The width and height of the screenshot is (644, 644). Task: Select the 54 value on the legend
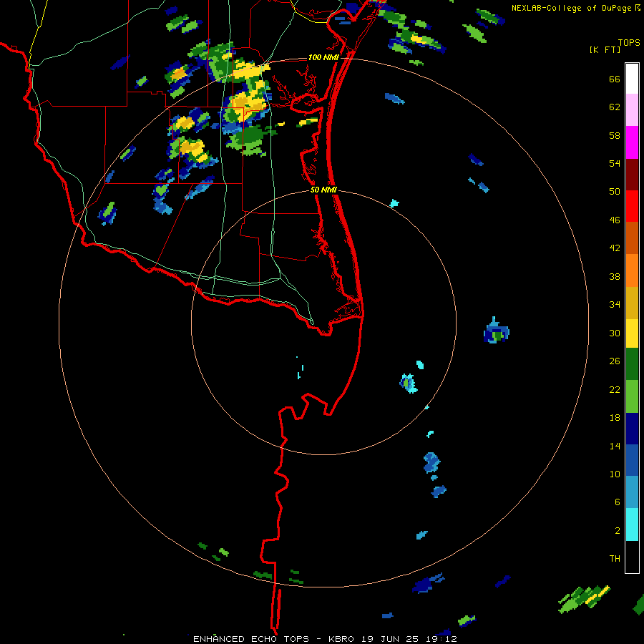click(x=615, y=163)
